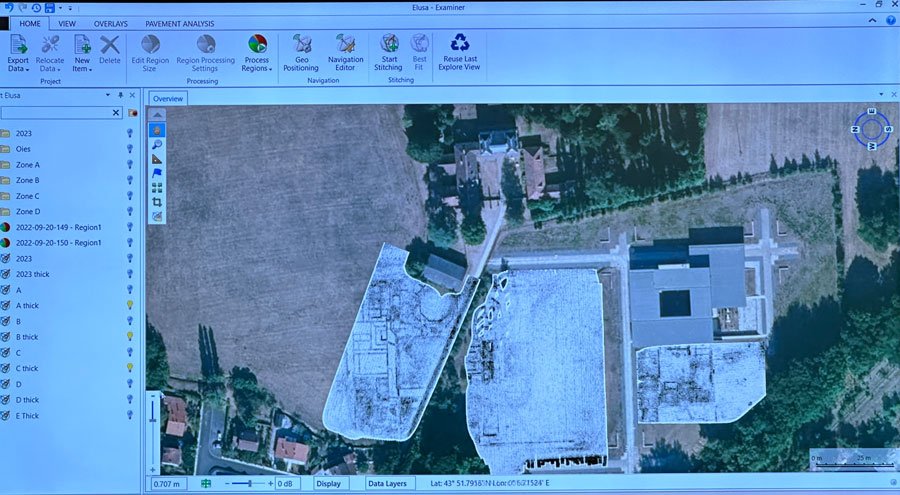900x495 pixels.
Task: Click the Data Layers button
Action: click(x=386, y=483)
